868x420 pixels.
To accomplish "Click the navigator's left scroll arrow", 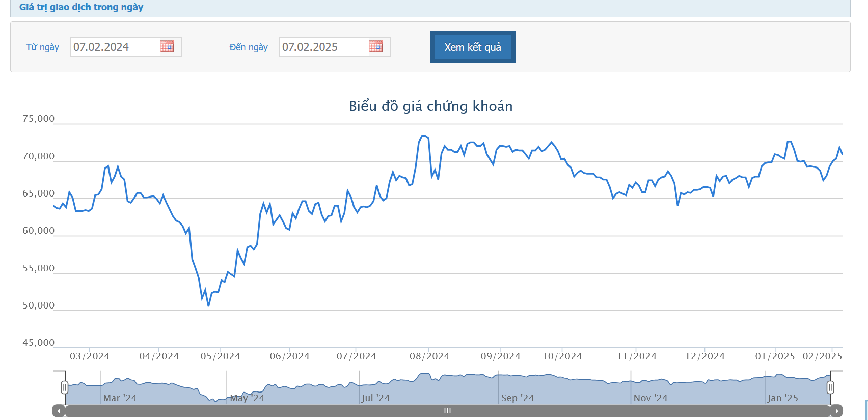I will click(x=59, y=411).
